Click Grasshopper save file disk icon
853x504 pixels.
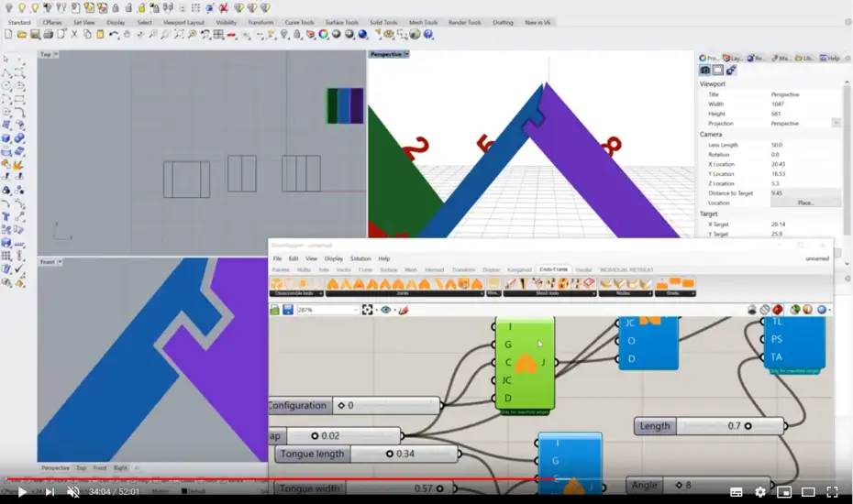tap(288, 310)
